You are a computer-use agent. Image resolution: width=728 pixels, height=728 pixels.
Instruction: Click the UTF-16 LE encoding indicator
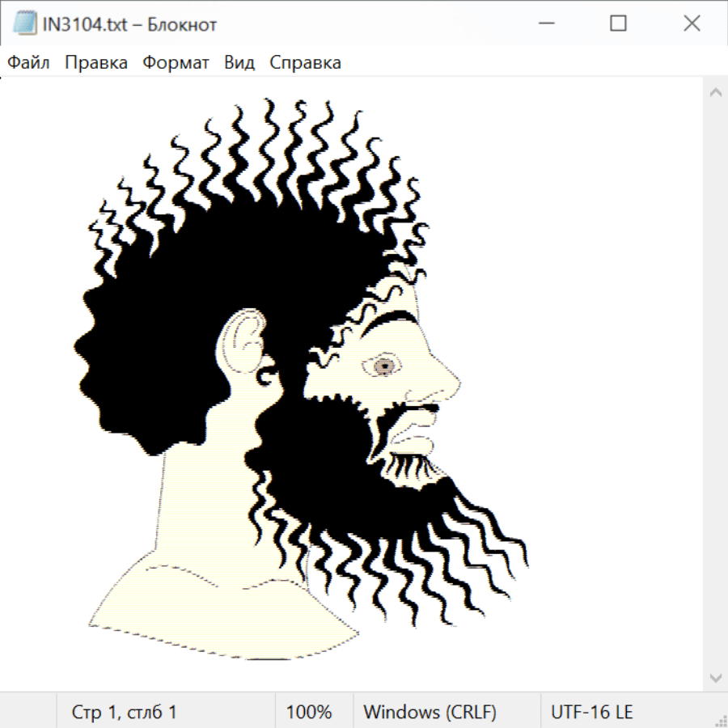(x=591, y=712)
